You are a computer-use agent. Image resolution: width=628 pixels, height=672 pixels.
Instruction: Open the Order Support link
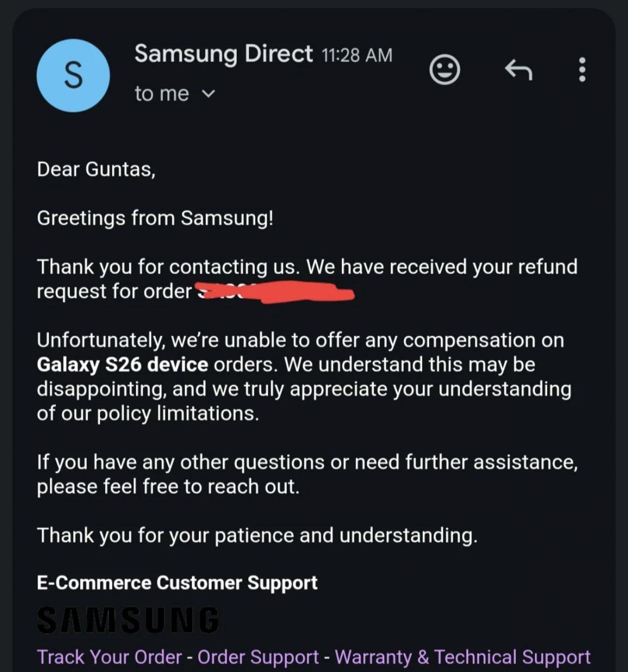point(258,657)
